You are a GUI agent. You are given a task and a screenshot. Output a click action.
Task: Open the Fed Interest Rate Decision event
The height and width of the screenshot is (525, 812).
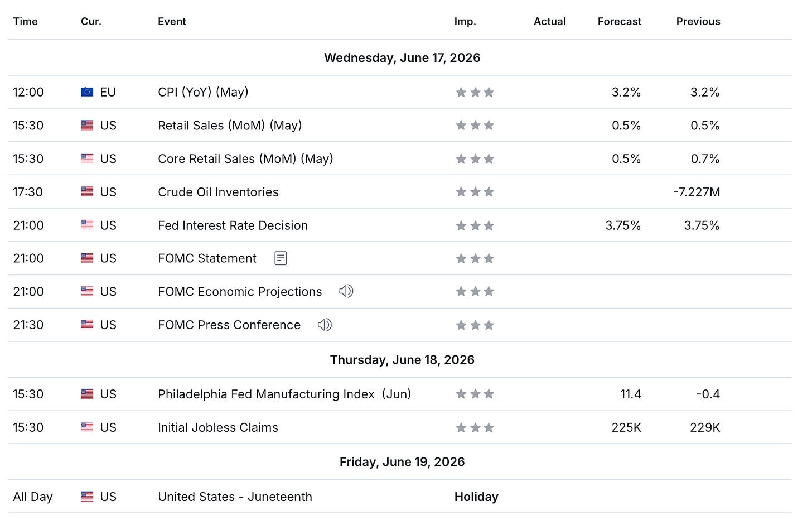coord(233,225)
